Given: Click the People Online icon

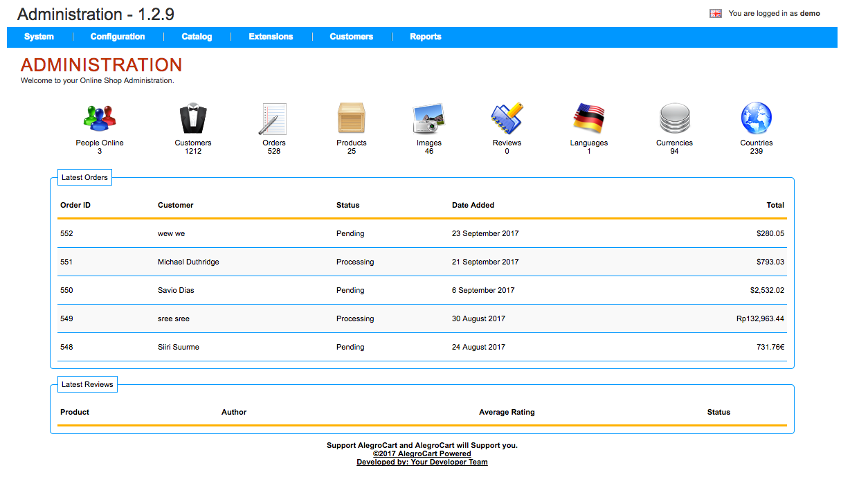Looking at the screenshot, I should point(100,118).
